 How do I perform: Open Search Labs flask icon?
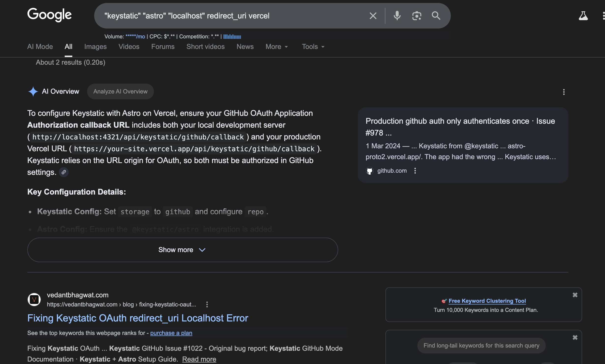[583, 16]
